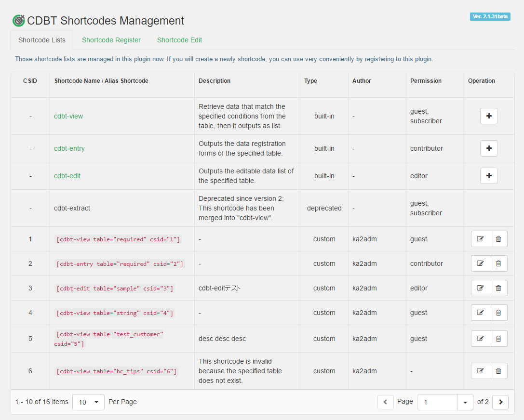The height and width of the screenshot is (420, 524).
Task: Switch to Shortcode Register tab
Action: click(x=111, y=40)
